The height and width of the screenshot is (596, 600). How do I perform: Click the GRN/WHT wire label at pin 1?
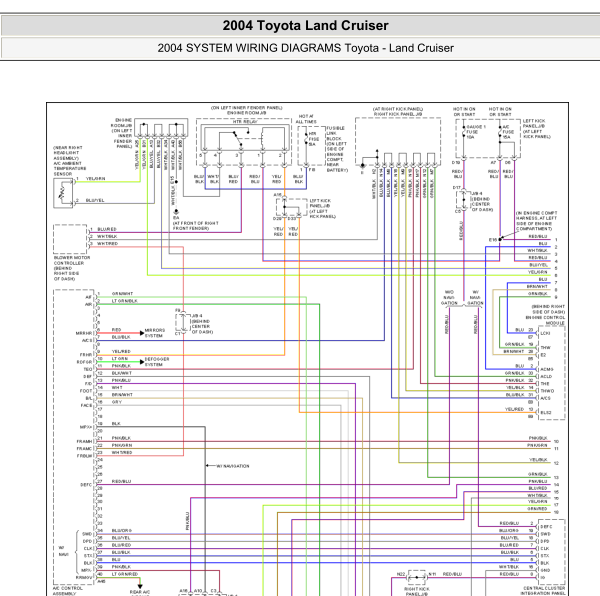pos(122,294)
